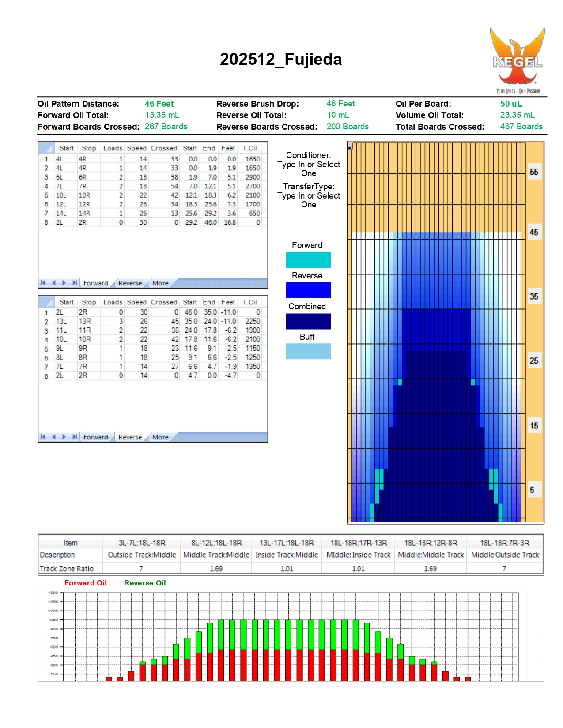Open the More tab in lower table
The height and width of the screenshot is (728, 563).
(160, 437)
